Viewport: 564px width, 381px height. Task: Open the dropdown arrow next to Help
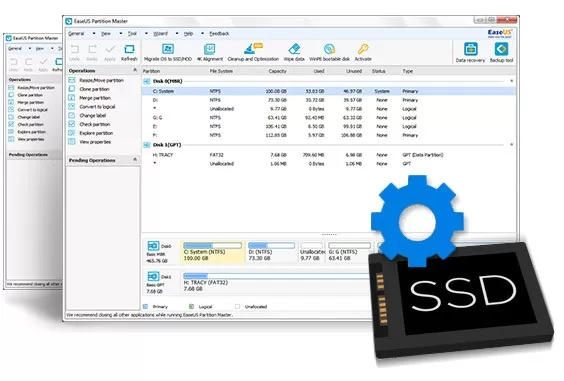click(x=202, y=33)
